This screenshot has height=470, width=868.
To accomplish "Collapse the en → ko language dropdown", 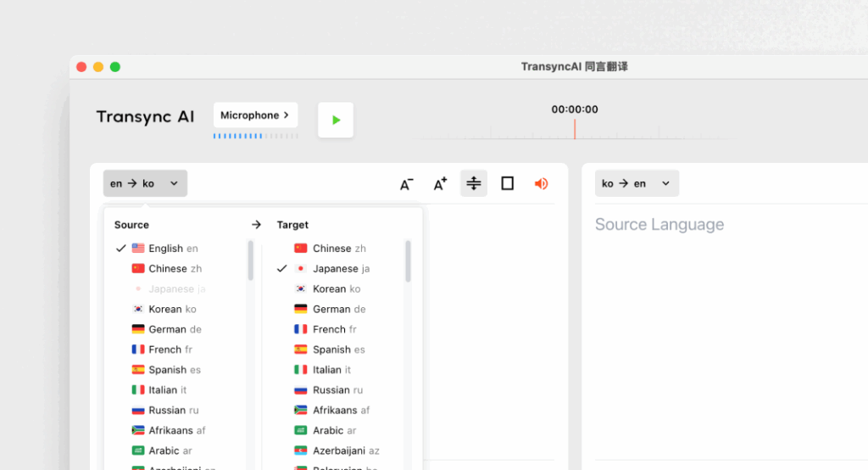I will (x=145, y=183).
